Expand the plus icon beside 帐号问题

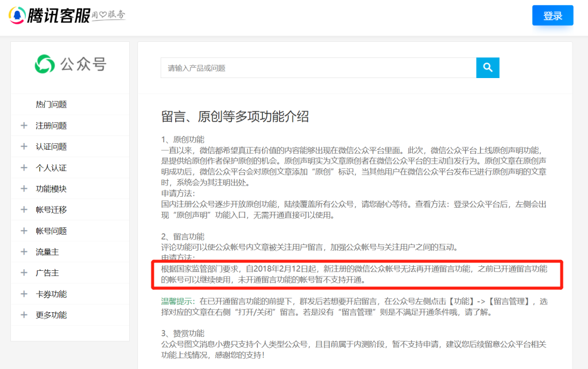point(24,231)
